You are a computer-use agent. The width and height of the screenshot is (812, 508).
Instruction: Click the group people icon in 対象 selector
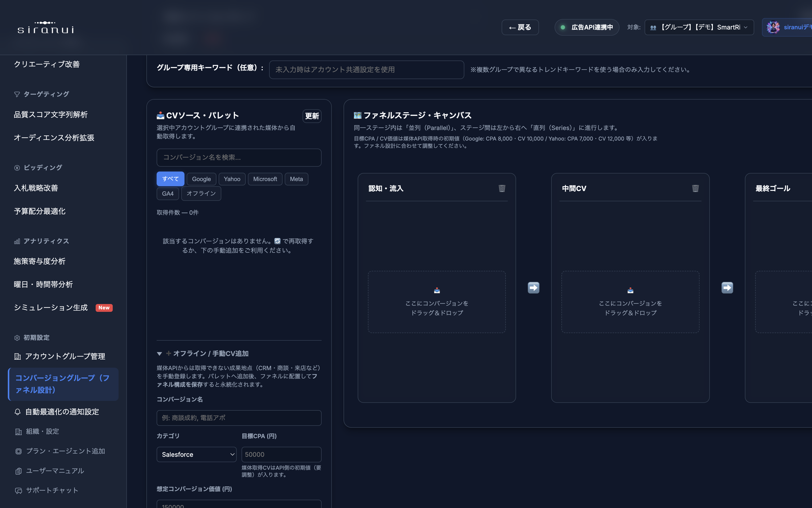653,28
